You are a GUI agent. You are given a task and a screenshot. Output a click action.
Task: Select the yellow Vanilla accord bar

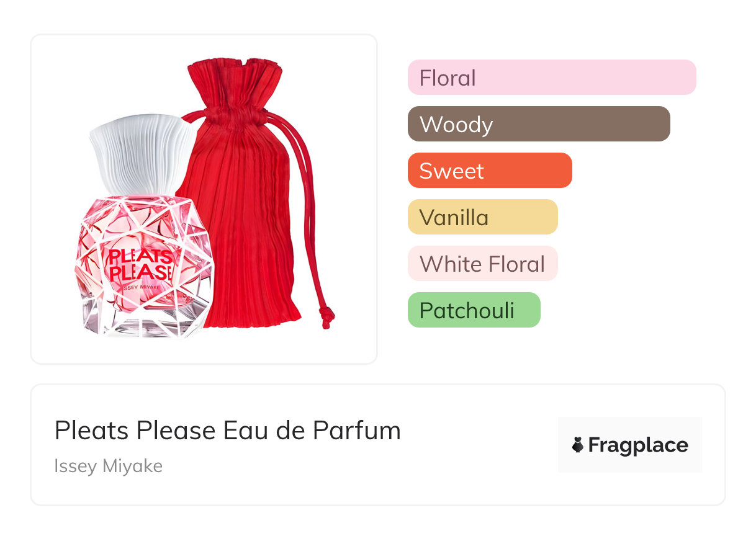(x=482, y=217)
